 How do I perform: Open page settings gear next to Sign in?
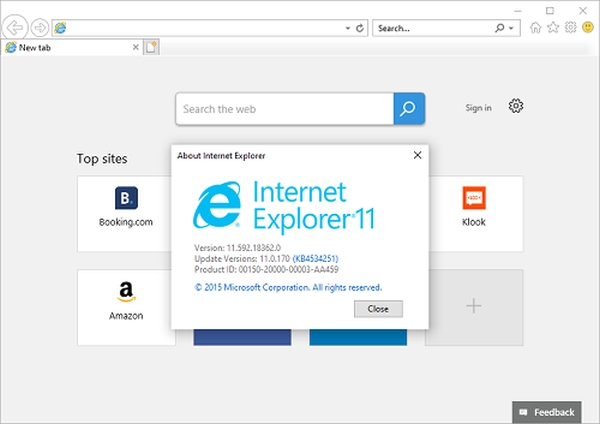[516, 106]
